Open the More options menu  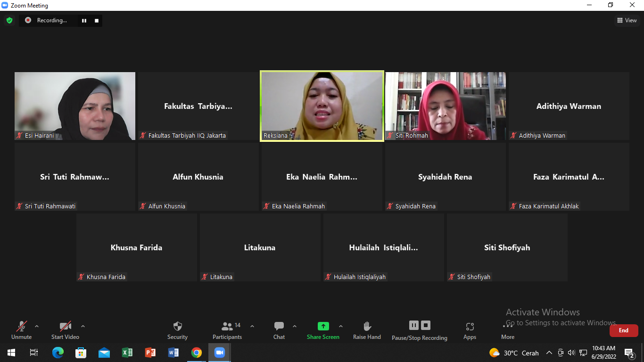point(508,330)
